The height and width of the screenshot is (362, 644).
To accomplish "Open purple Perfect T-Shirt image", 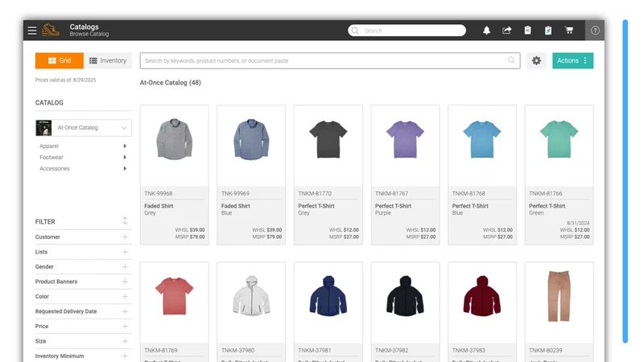I will point(405,139).
